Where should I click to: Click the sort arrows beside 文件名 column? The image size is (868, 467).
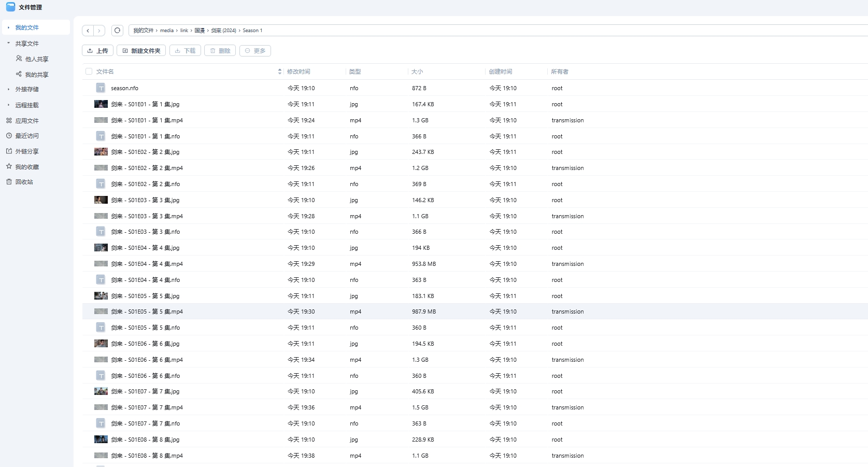click(x=280, y=72)
